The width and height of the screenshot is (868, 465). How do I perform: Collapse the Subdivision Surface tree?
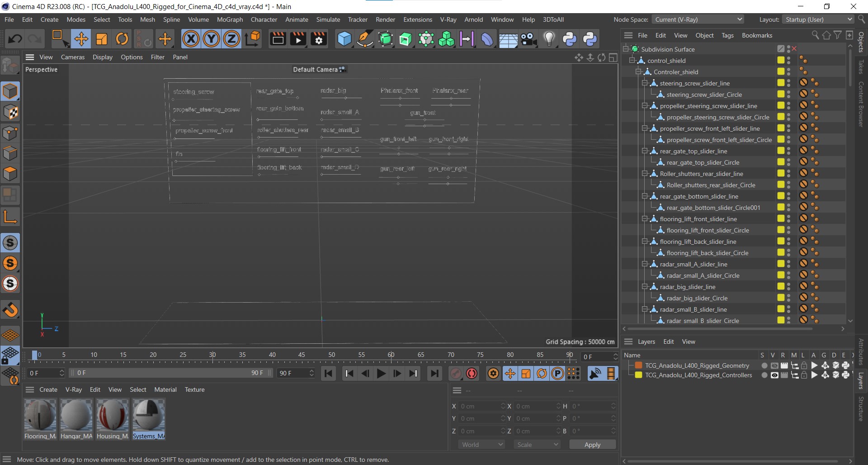(626, 49)
